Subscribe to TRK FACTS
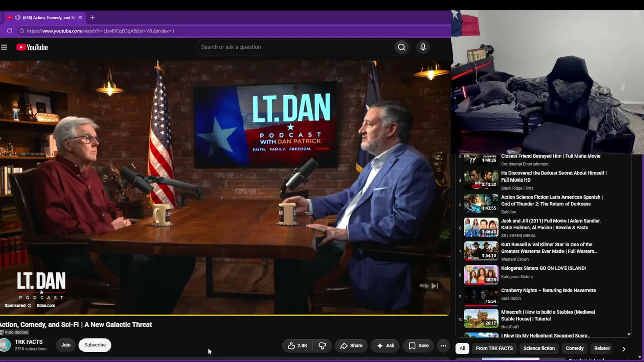The width and height of the screenshot is (644, 362). point(95,345)
